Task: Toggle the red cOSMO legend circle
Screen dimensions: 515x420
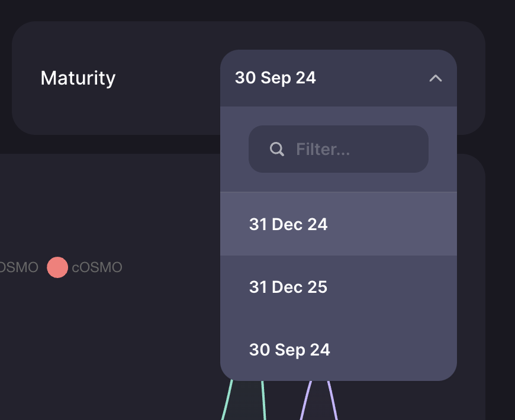Action: click(x=57, y=267)
